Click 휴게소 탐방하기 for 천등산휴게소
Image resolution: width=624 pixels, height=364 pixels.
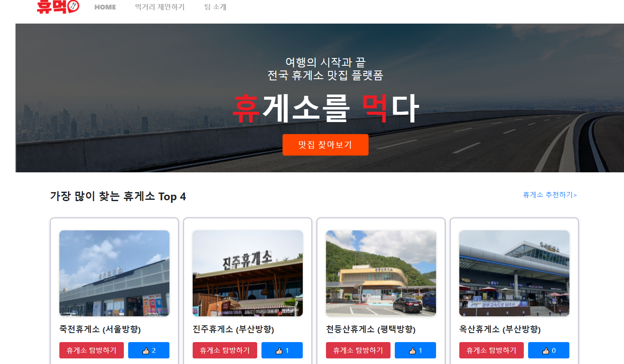pyautogui.click(x=358, y=350)
